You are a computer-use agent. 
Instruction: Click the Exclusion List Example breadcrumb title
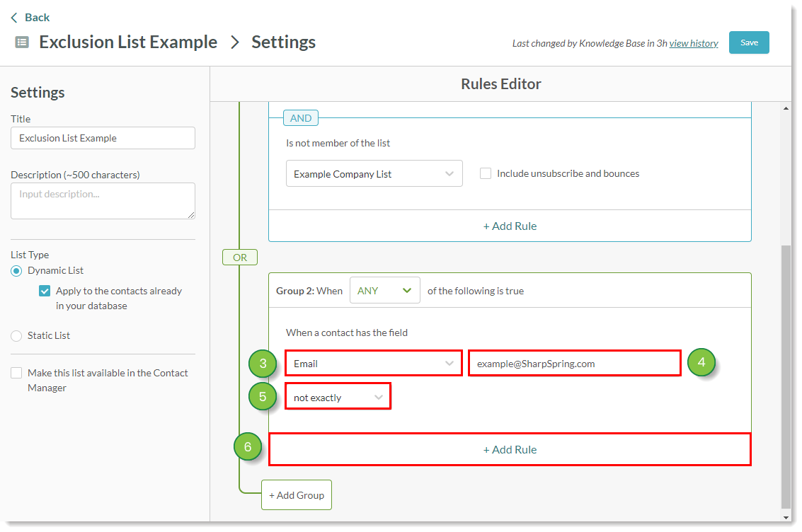128,42
